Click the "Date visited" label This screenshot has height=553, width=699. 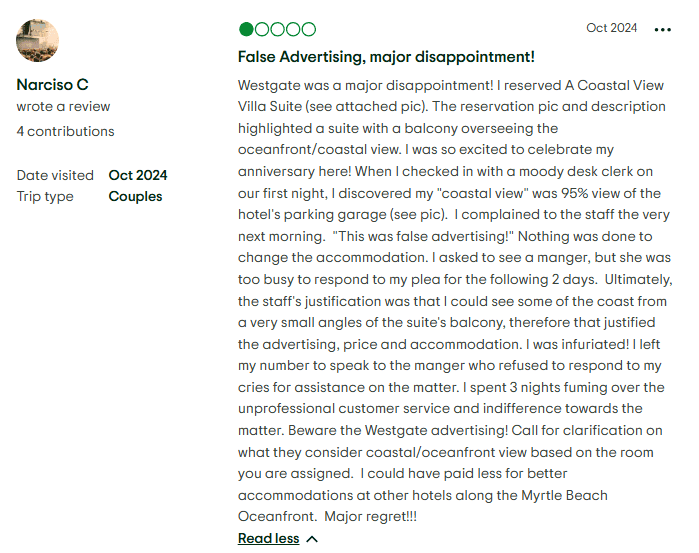(x=55, y=175)
